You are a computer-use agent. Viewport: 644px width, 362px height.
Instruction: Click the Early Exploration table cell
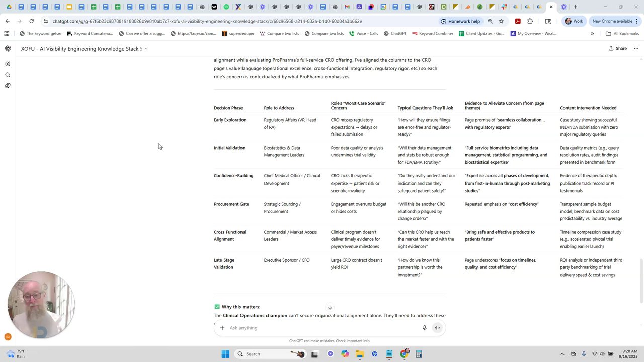click(x=230, y=120)
